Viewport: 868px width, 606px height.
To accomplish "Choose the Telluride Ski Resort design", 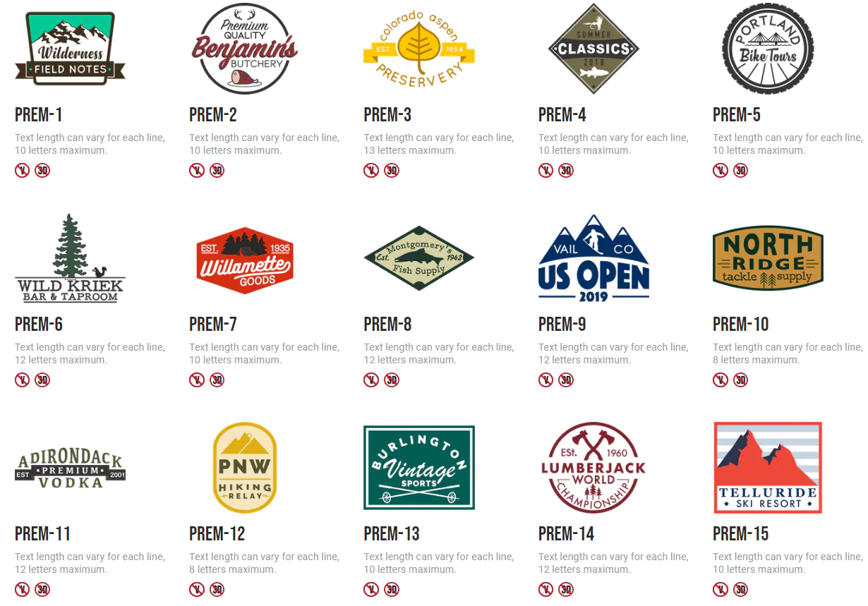I will pos(768,467).
